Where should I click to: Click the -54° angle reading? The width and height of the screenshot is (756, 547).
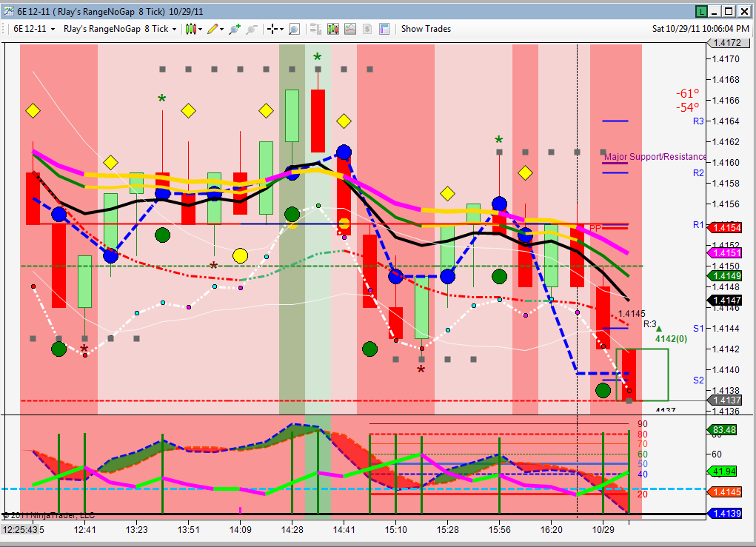[687, 107]
